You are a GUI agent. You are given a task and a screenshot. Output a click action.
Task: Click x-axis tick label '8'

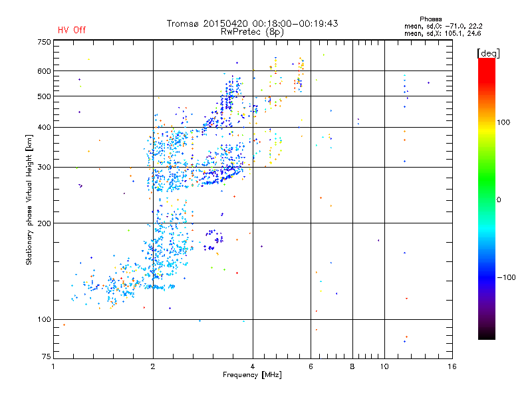coord(352,366)
